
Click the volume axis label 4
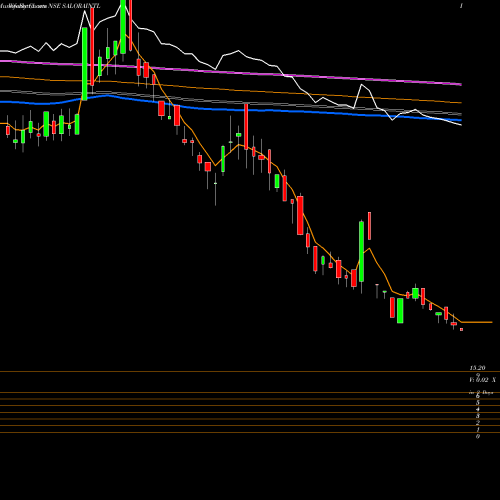pos(478,409)
